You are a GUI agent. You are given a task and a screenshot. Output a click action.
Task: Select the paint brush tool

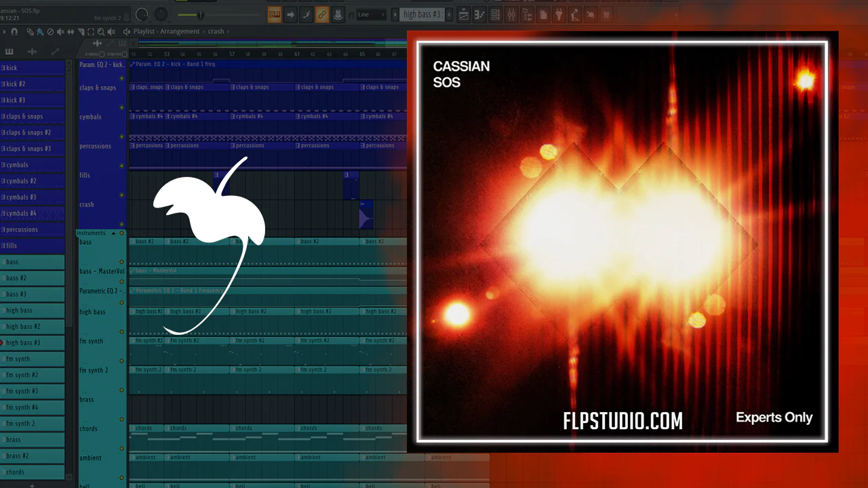click(x=40, y=32)
